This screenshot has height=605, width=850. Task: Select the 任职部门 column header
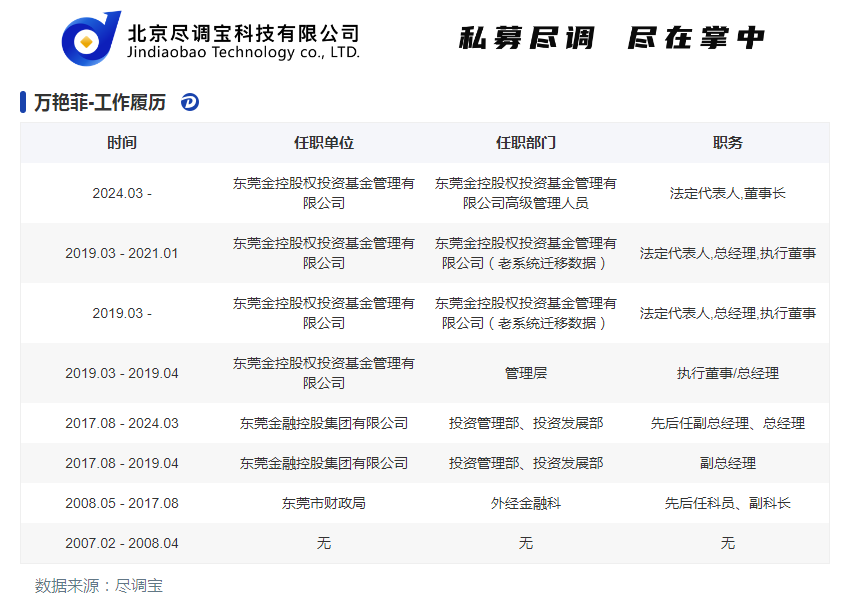click(x=525, y=143)
